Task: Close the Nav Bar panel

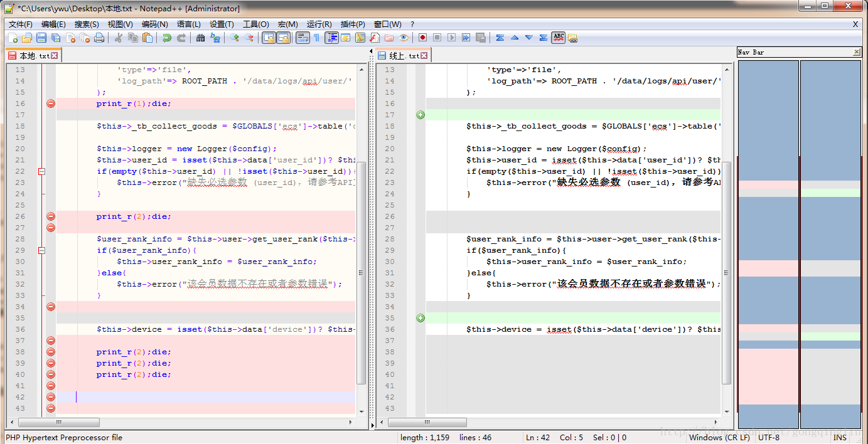Action: 857,52
